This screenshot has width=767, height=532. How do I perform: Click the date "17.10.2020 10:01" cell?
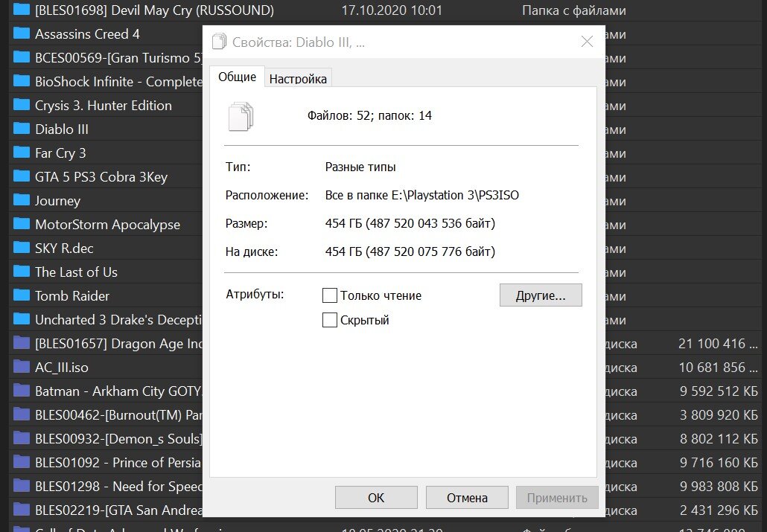392,10
